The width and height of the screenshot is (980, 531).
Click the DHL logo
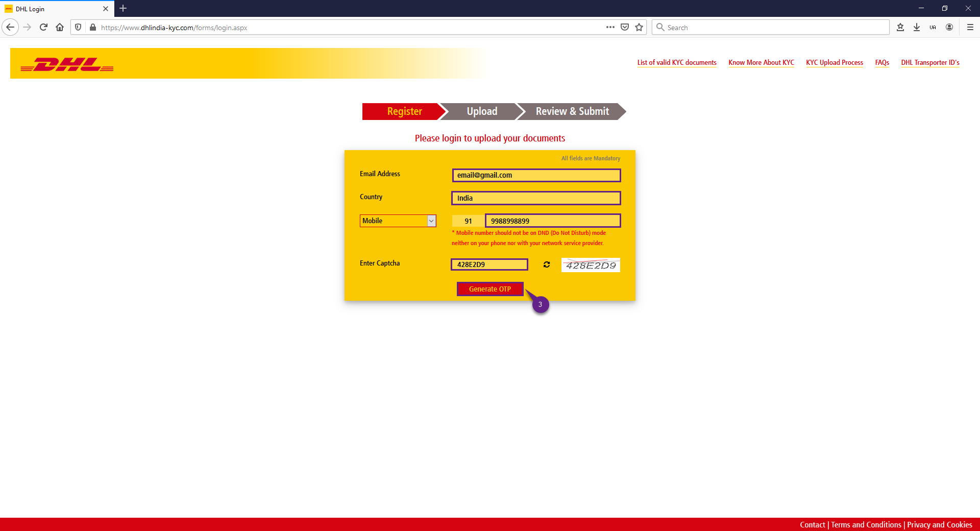click(67, 64)
